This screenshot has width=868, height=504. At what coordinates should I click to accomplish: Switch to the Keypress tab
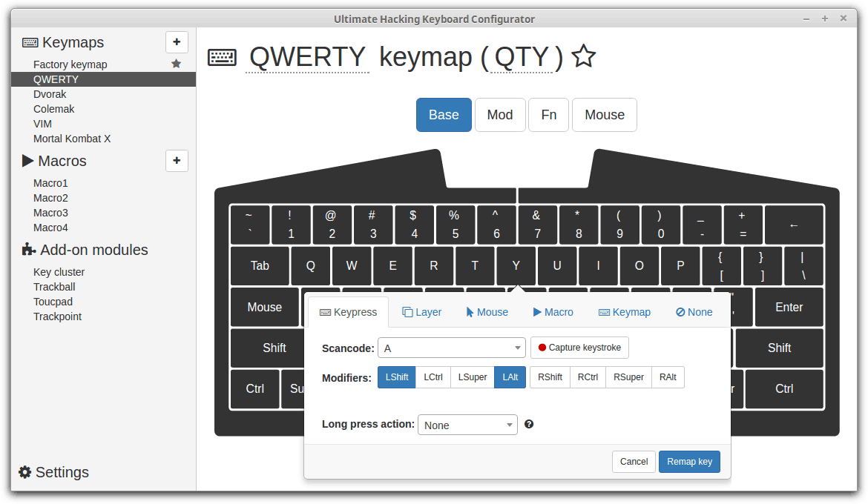coord(349,312)
